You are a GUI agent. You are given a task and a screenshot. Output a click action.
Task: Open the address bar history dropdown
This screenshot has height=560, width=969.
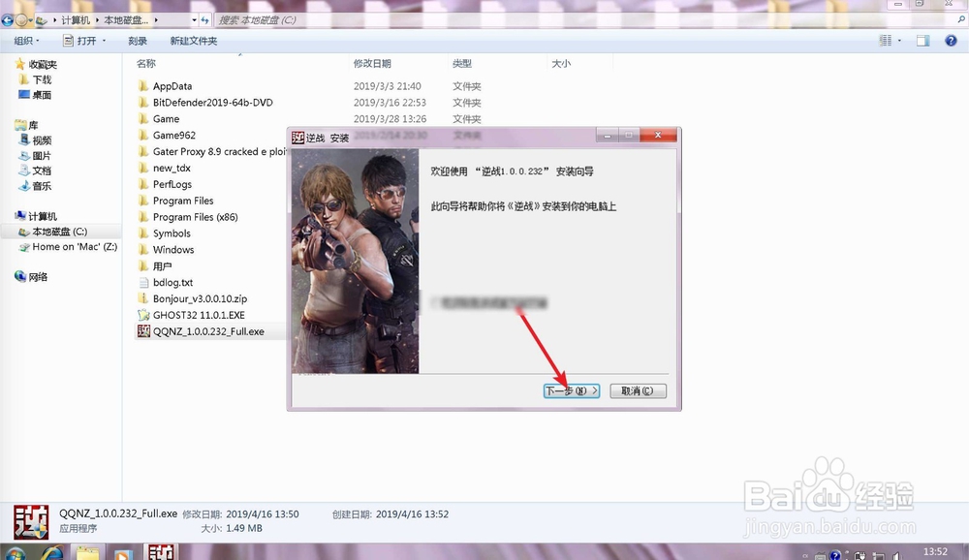tap(194, 20)
